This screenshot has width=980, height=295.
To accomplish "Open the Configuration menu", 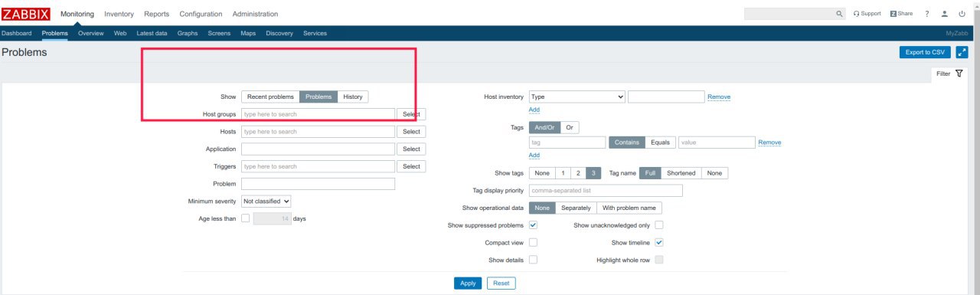I will point(201,14).
